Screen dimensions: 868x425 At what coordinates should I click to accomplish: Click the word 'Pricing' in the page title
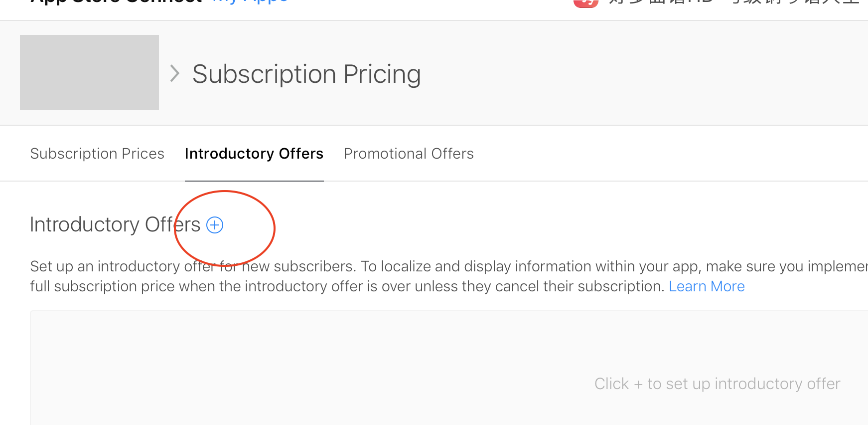click(382, 74)
